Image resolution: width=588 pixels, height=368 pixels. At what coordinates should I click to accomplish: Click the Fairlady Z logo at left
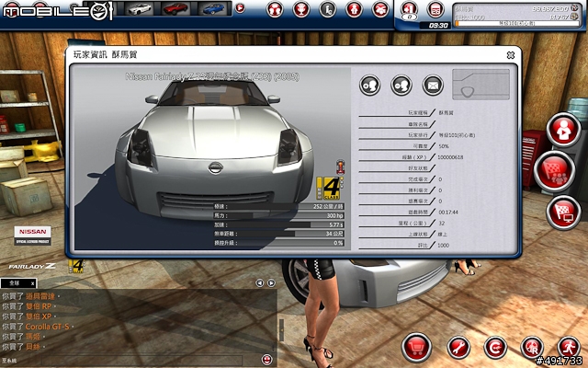pyautogui.click(x=32, y=266)
